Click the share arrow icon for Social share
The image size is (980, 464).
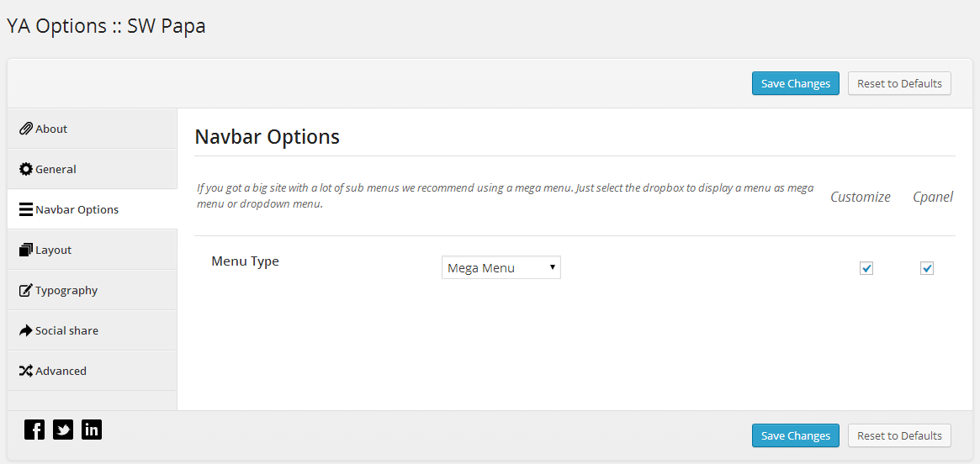pos(25,330)
